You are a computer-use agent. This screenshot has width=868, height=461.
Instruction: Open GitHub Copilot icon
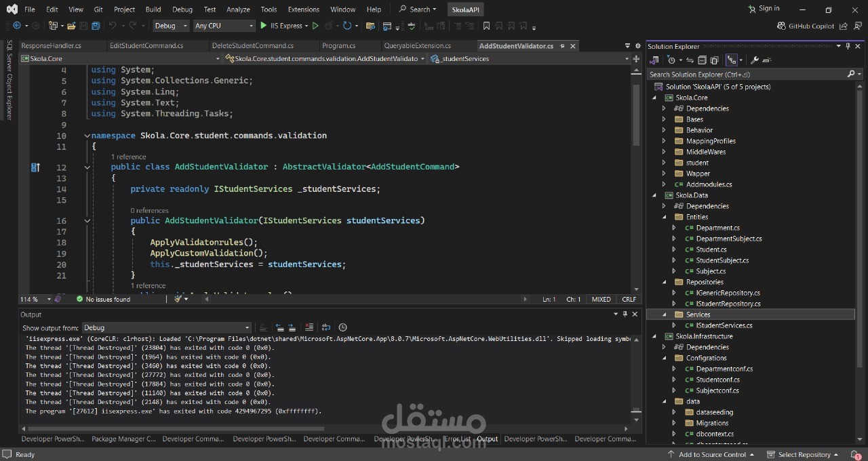[781, 26]
